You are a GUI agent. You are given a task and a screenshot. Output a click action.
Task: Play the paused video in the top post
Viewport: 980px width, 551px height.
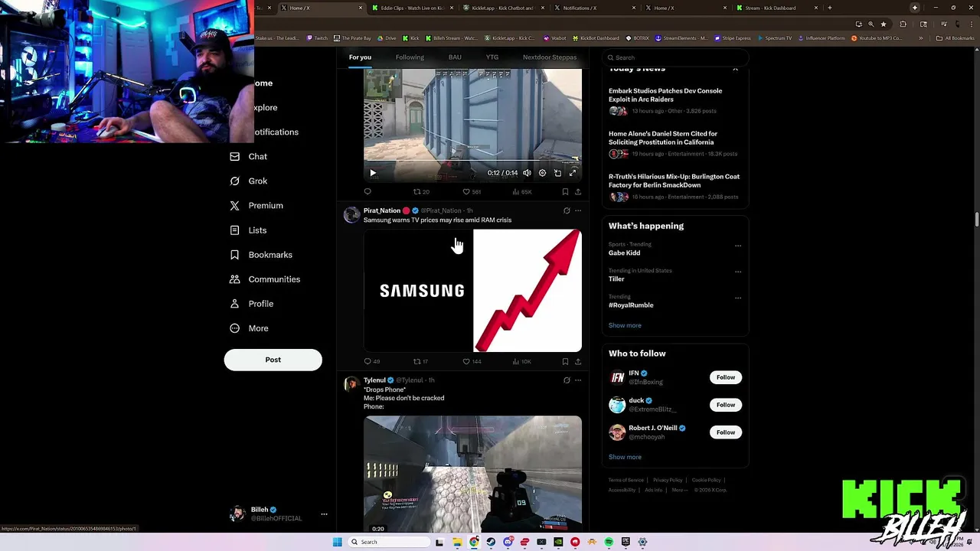373,173
